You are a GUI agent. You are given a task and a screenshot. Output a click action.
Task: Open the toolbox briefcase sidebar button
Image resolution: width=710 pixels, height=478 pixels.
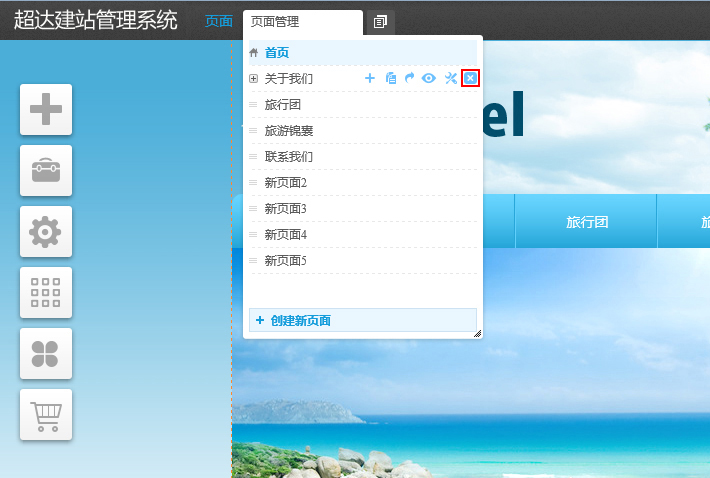(46, 170)
